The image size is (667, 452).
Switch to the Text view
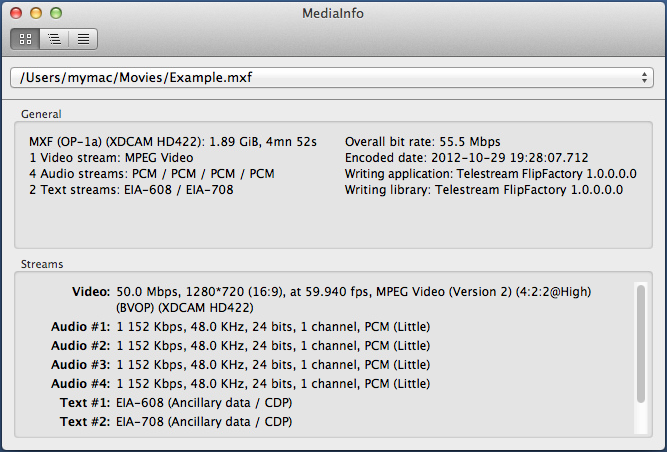(x=83, y=40)
